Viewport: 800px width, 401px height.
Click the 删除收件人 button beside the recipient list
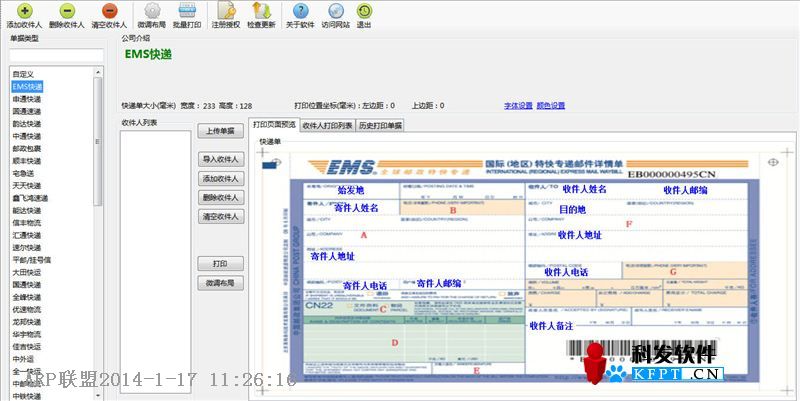click(x=220, y=197)
